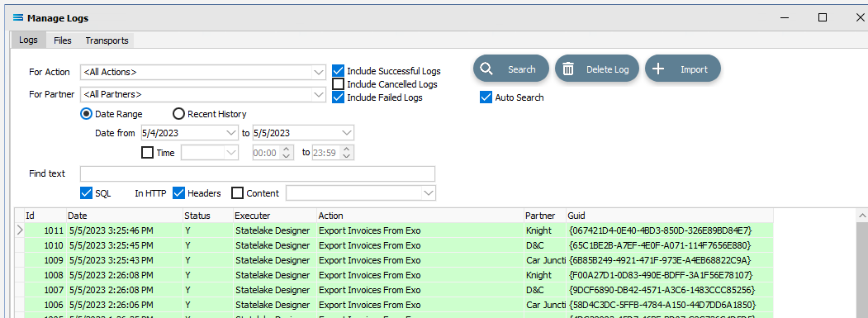This screenshot has width=868, height=318.
Task: Maximize the Manage Logs window
Action: tap(823, 17)
